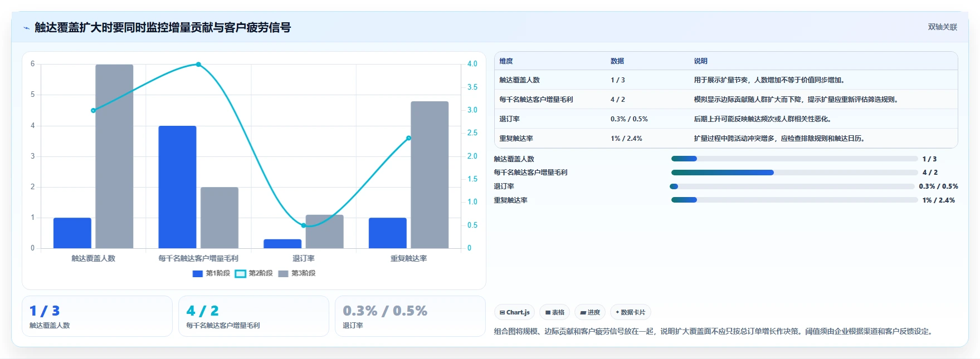Open the 4 / 2 增量毛利 card
Image resolution: width=980 pixels, height=359 pixels.
(253, 316)
